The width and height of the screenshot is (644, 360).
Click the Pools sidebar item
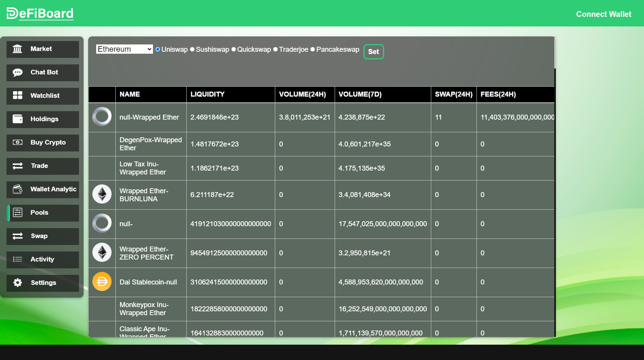click(x=43, y=213)
